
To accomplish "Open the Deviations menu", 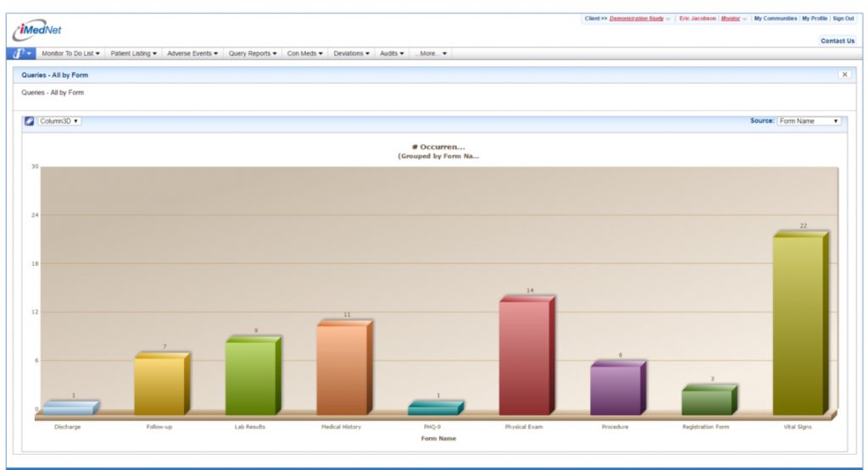I will click(352, 53).
